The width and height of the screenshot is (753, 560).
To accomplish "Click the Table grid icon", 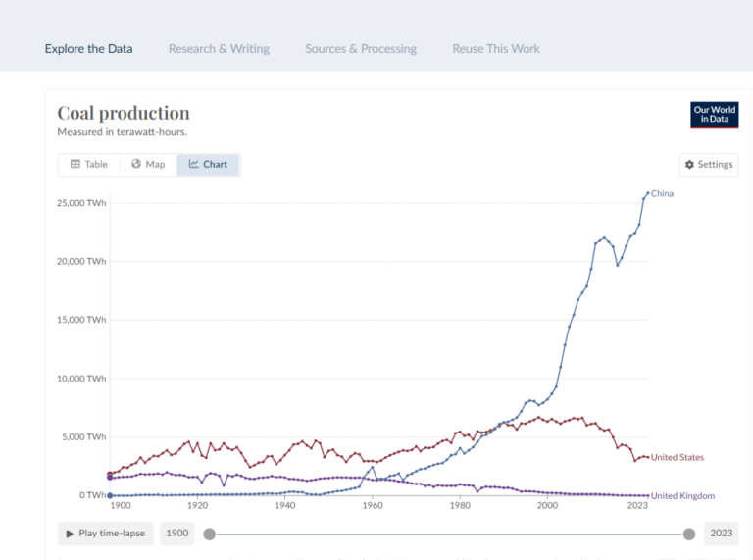I will pyautogui.click(x=75, y=164).
